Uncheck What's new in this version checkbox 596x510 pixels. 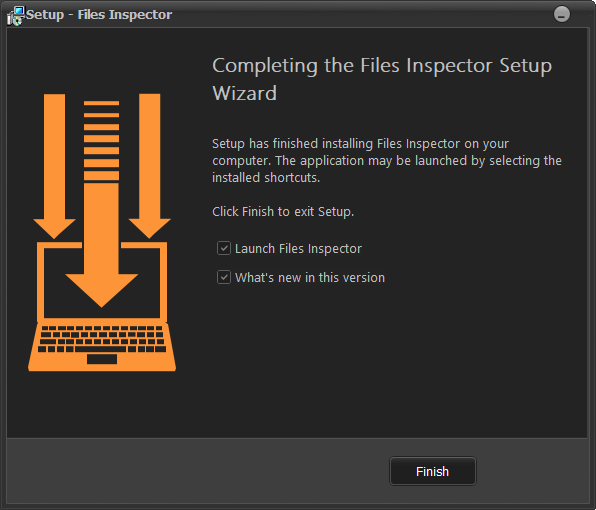click(224, 277)
